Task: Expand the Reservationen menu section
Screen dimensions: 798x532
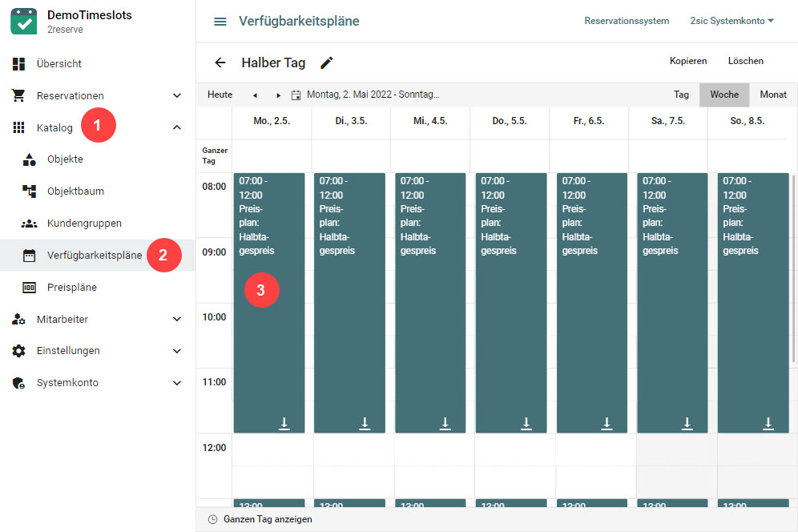Action: [x=177, y=95]
